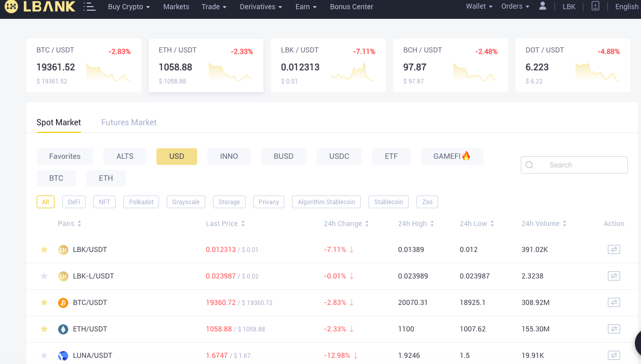Click the search magnifier icon
Viewport: 641px width, 364px height.
coord(529,165)
